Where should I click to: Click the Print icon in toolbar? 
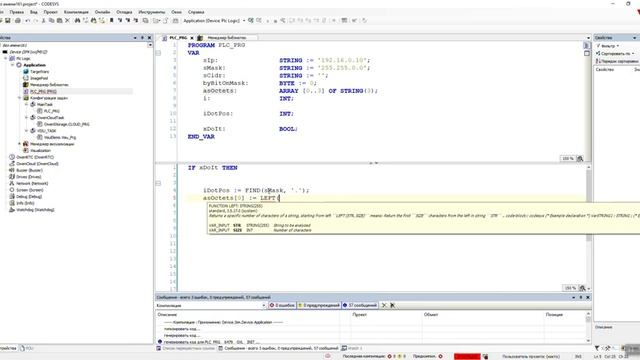18,20
